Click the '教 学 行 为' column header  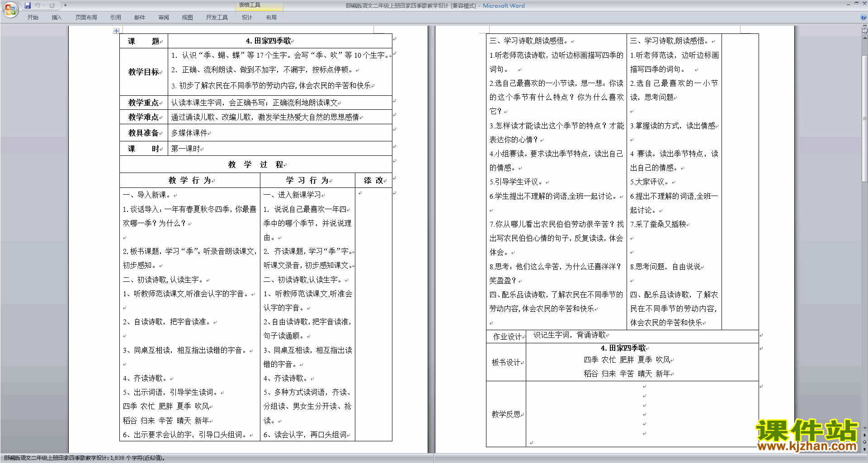point(190,180)
